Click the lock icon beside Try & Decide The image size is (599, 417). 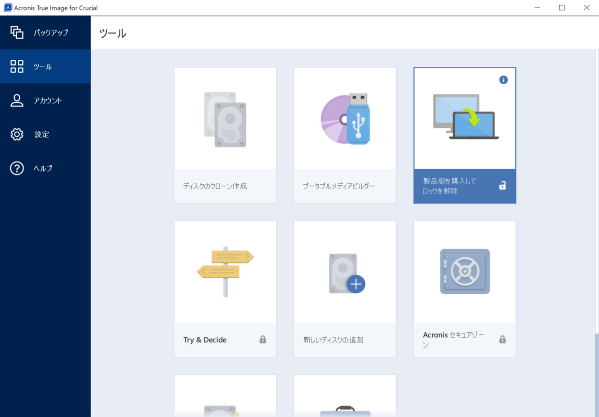pos(263,339)
